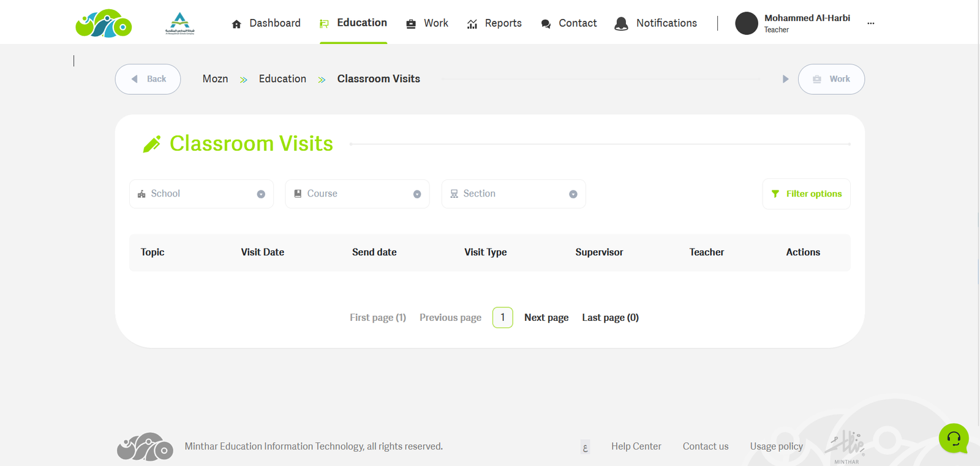Click Mozn in the breadcrumb
This screenshot has width=980, height=466.
point(215,79)
